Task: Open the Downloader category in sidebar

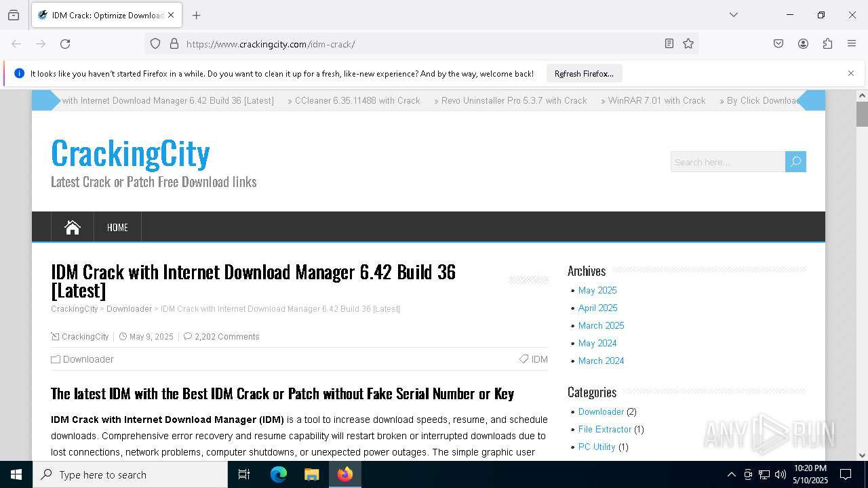Action: pos(601,411)
